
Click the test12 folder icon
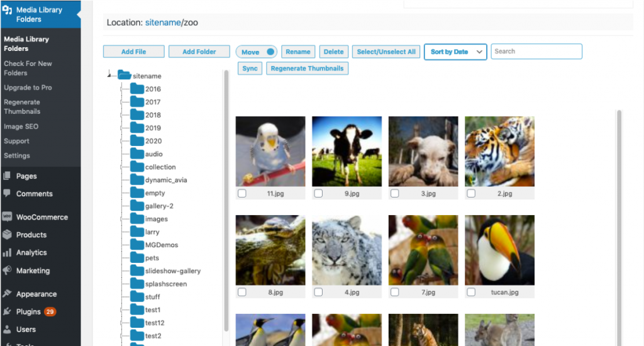click(x=137, y=323)
